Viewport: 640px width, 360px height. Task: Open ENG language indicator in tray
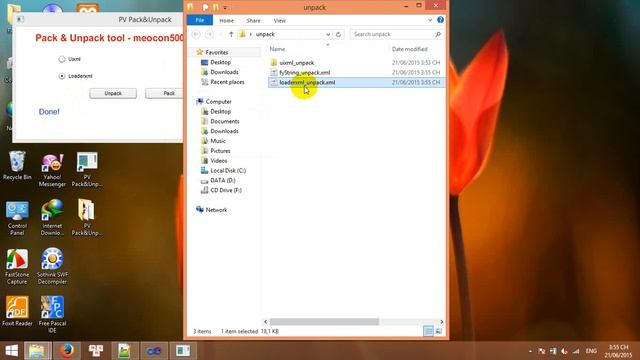point(591,351)
